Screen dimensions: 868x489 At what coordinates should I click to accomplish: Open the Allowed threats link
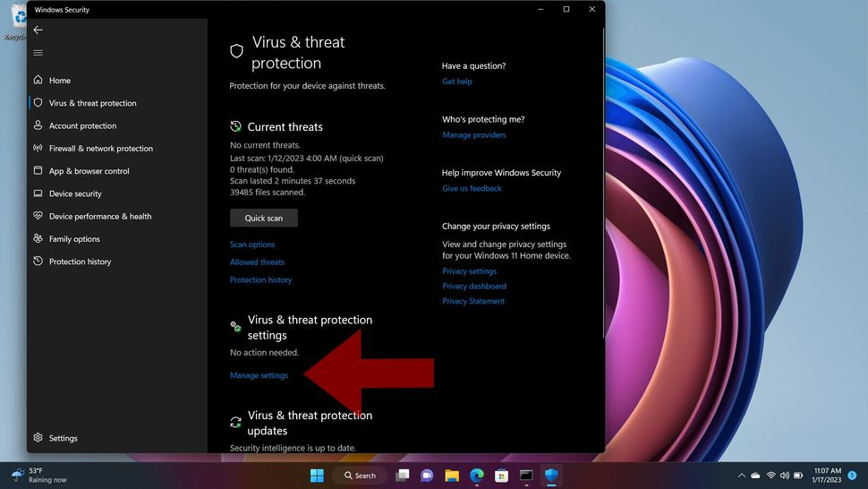(x=257, y=262)
